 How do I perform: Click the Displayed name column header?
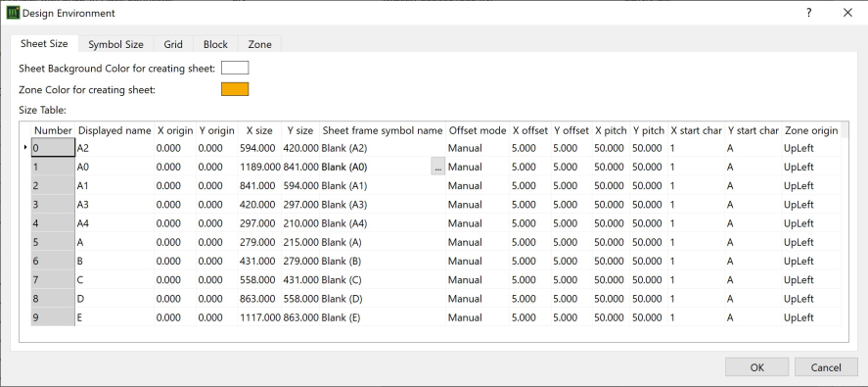(x=114, y=130)
